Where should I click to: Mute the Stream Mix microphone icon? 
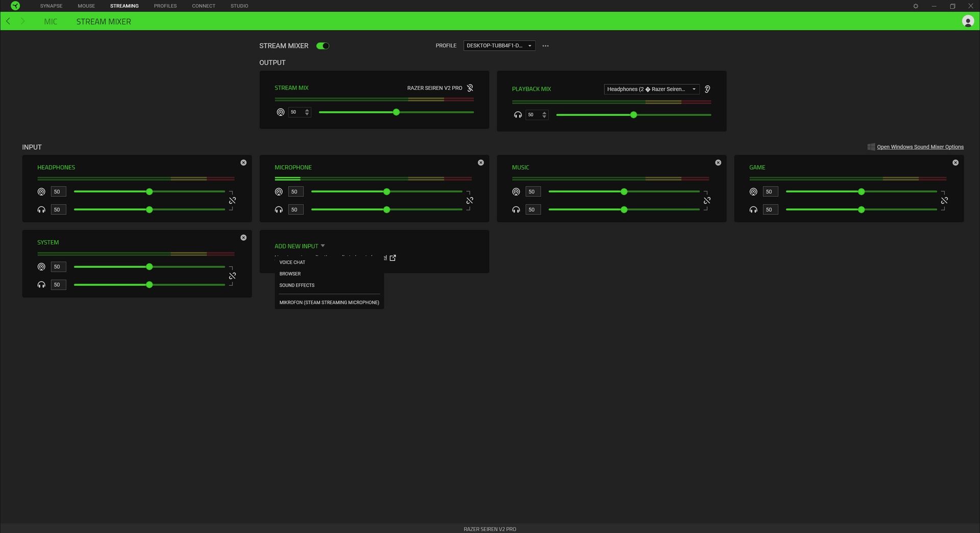[x=470, y=88]
